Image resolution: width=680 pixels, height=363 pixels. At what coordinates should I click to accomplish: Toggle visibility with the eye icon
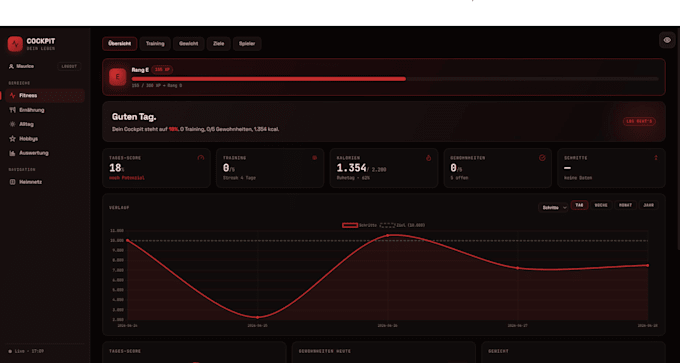(x=667, y=40)
